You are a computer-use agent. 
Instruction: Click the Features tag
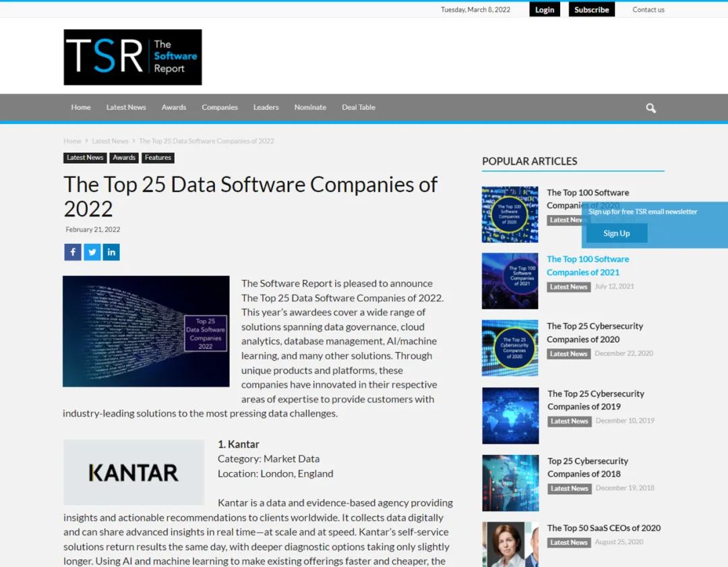[158, 157]
